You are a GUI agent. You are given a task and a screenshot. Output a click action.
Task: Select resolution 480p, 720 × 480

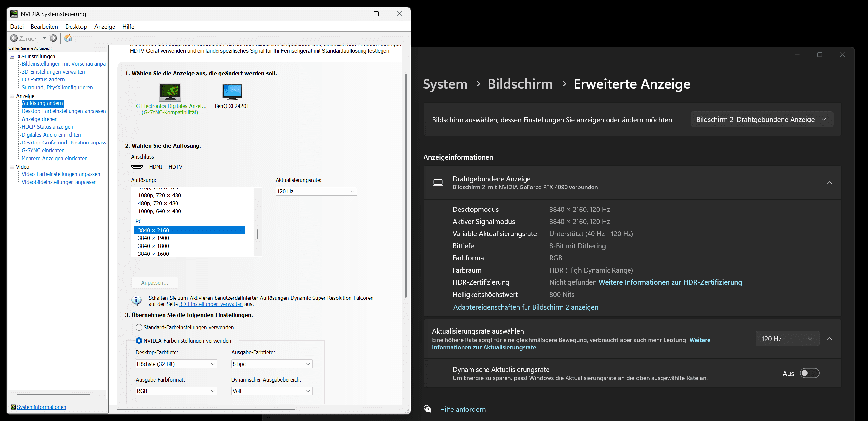coord(158,203)
